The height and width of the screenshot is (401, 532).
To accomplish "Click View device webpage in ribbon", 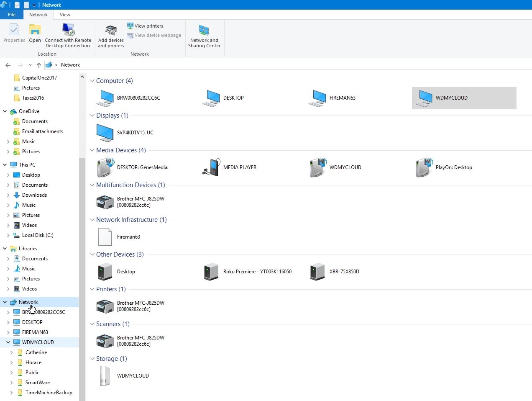I will point(154,36).
